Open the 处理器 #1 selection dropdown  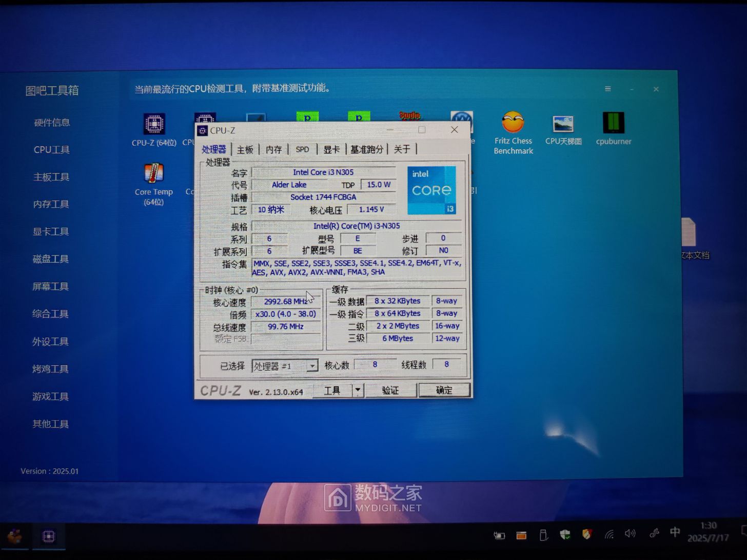(x=285, y=366)
